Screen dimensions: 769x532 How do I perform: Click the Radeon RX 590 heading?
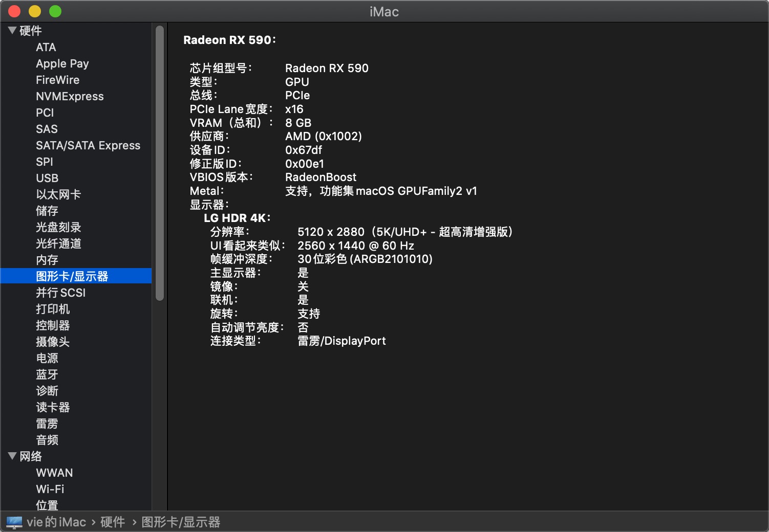coord(229,40)
